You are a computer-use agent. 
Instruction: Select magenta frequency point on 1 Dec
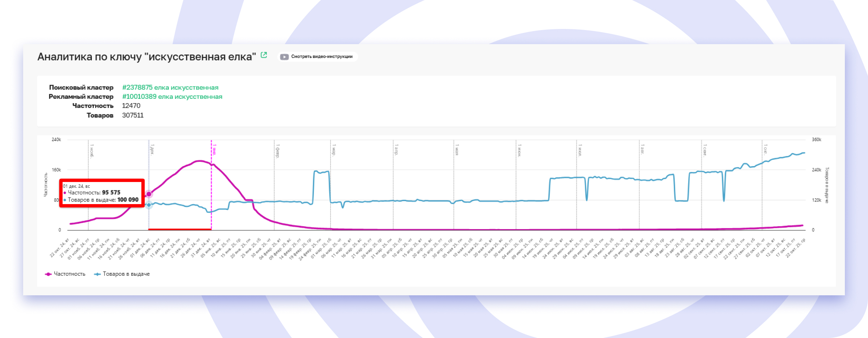tap(149, 194)
